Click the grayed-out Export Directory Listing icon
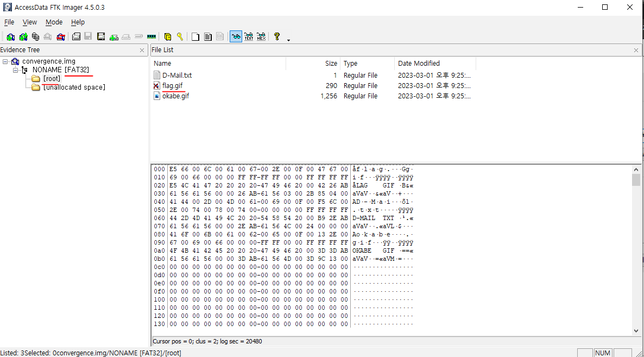The width and height of the screenshot is (644, 357). pyautogui.click(x=220, y=36)
